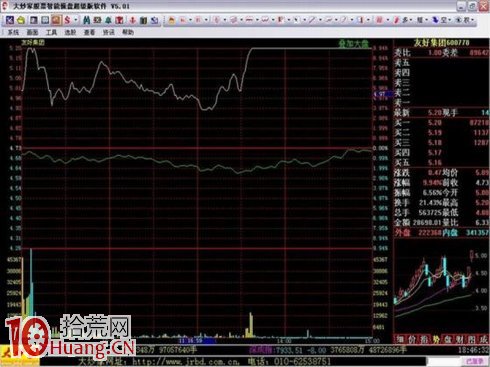This screenshot has height=367, width=490.
Task: Expand the dropdown beside 多
Action: pos(411,20)
